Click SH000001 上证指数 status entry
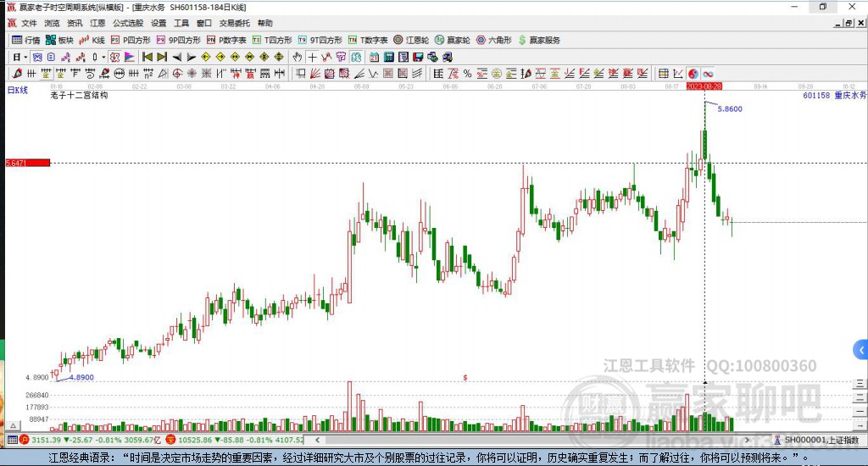This screenshot has width=868, height=466. pyautogui.click(x=817, y=440)
